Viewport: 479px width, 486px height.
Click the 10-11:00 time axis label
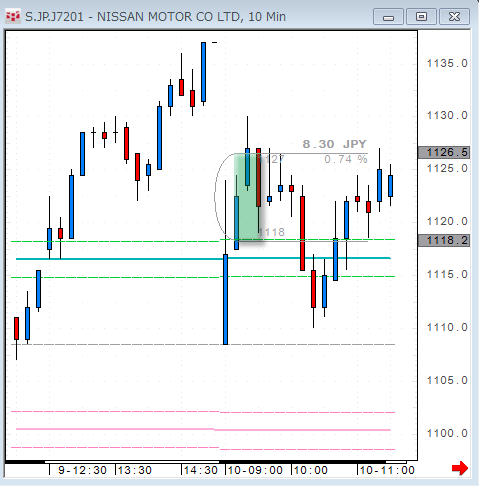click(x=387, y=470)
